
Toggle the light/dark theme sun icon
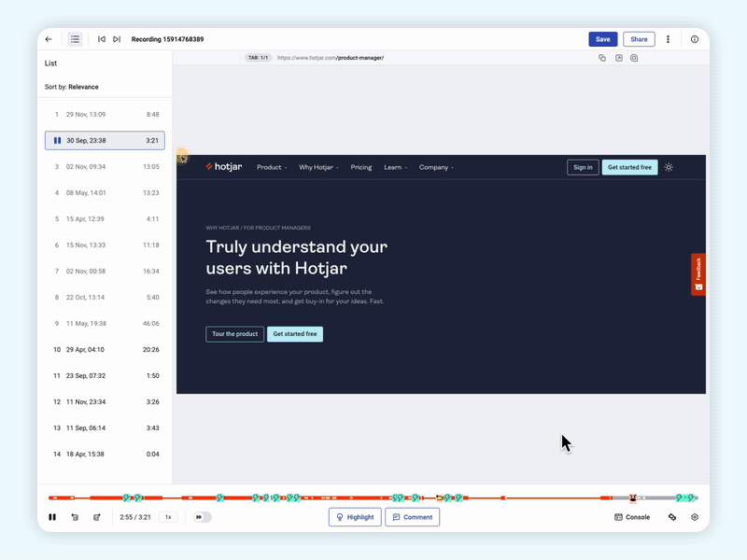coord(669,168)
